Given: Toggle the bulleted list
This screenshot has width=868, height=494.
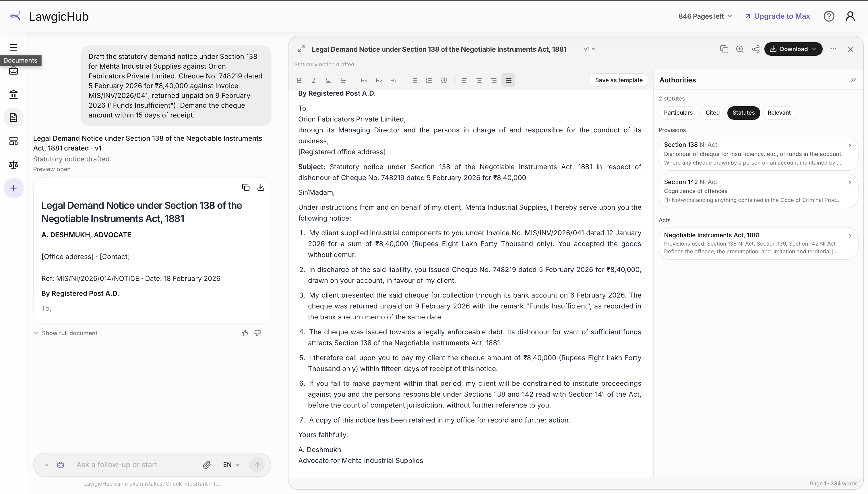Looking at the screenshot, I should pyautogui.click(x=414, y=80).
